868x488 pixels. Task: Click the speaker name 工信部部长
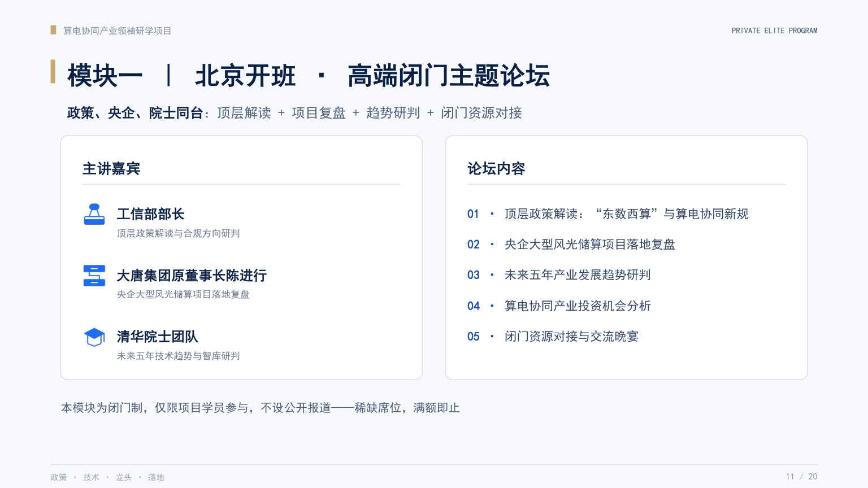(x=150, y=214)
